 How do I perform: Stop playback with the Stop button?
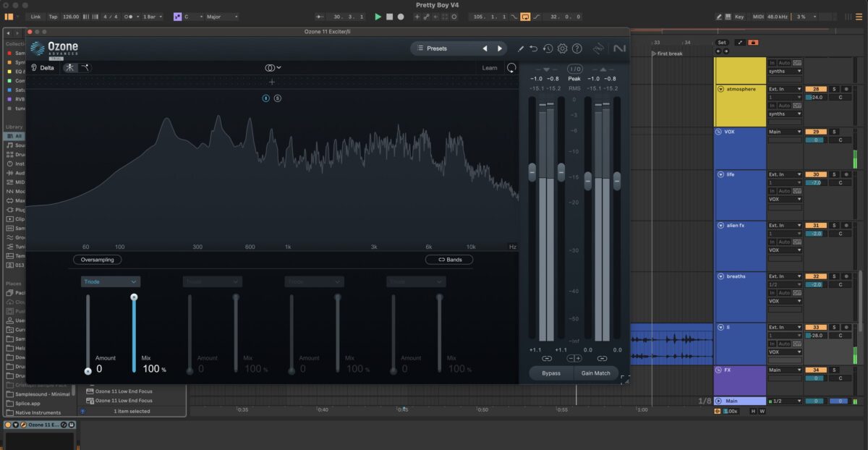[389, 17]
